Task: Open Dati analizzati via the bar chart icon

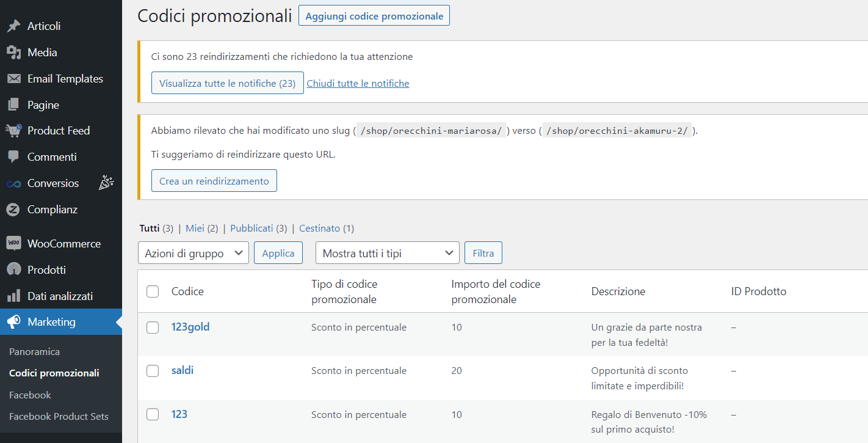Action: 13,295
